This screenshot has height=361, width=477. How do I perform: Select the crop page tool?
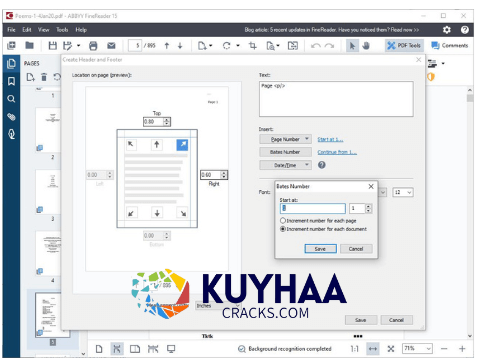click(x=253, y=46)
